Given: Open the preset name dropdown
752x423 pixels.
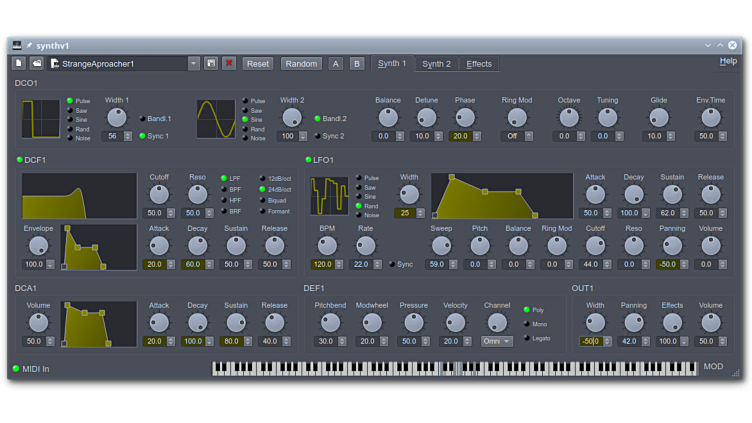Looking at the screenshot, I should point(194,63).
